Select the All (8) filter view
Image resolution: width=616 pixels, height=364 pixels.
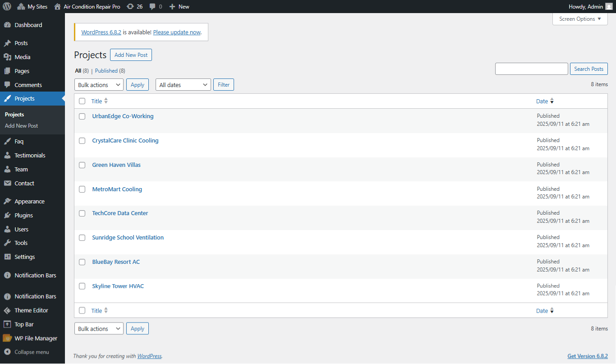point(82,71)
